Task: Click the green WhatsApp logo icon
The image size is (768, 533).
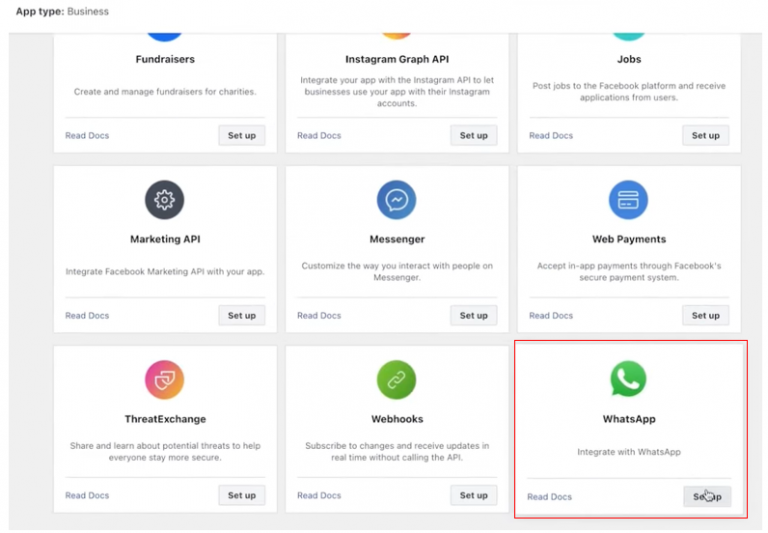Action: (x=629, y=380)
